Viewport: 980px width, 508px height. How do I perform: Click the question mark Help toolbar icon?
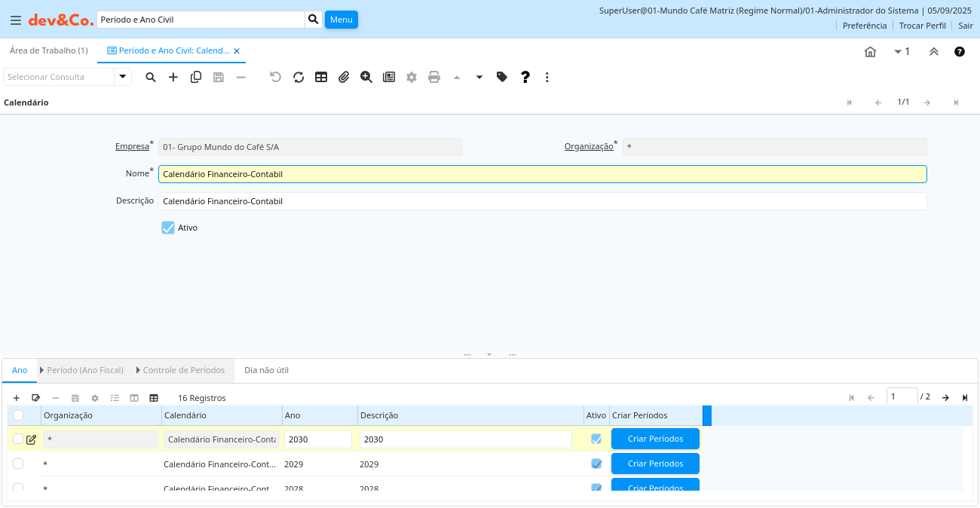click(525, 77)
